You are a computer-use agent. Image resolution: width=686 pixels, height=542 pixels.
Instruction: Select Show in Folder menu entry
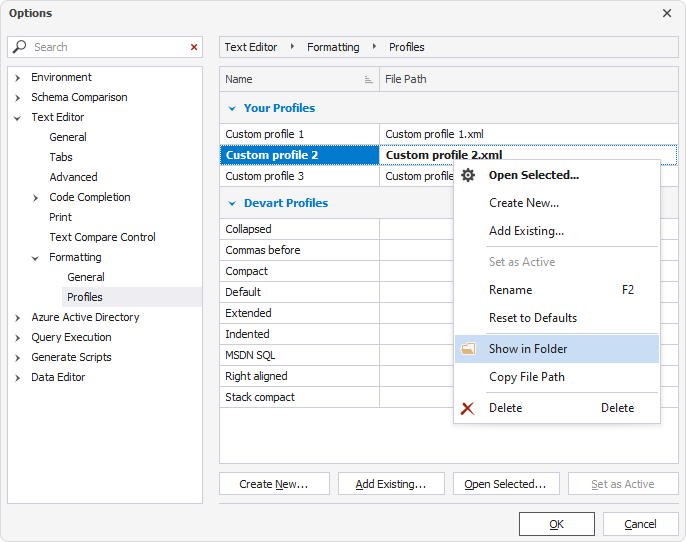click(x=556, y=349)
